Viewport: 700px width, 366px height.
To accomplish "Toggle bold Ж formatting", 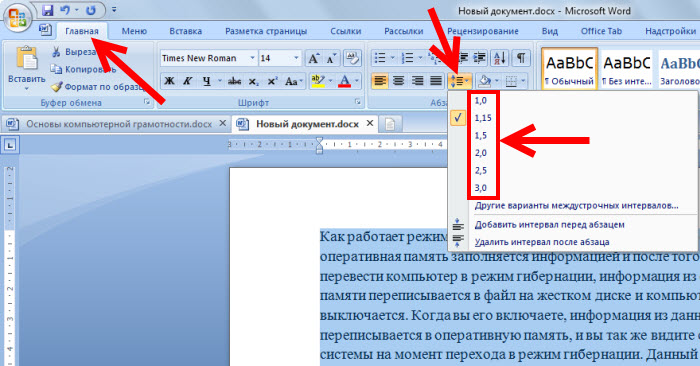I will point(169,81).
